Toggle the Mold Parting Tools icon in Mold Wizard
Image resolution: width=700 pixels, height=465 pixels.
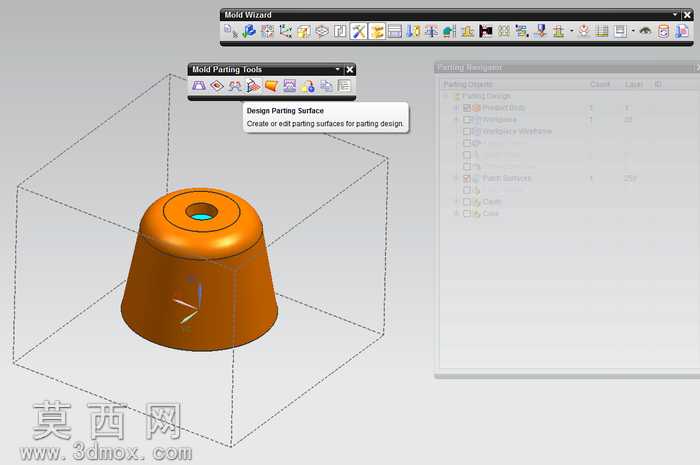pyautogui.click(x=377, y=31)
